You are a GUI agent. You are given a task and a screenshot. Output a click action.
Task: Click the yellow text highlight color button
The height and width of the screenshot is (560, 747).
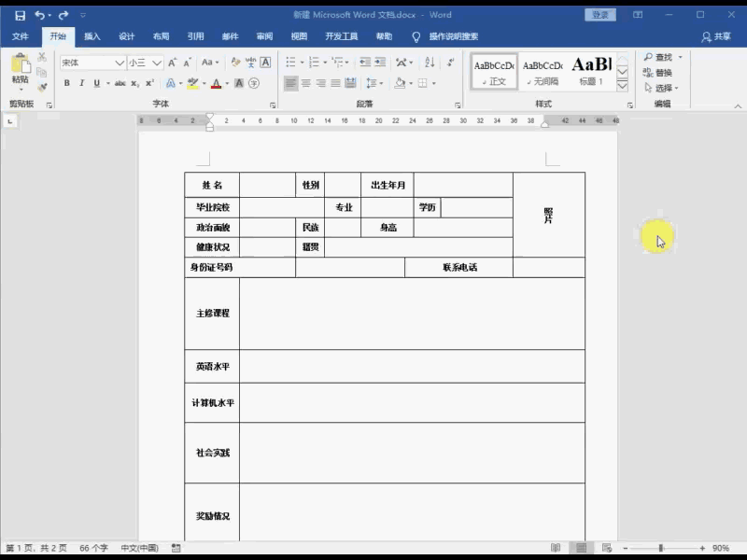(193, 83)
